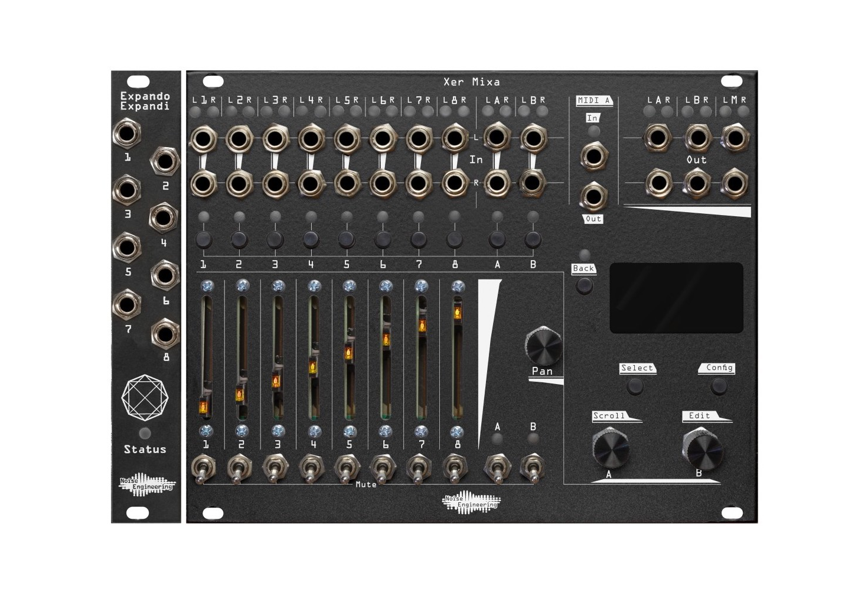Click Expando Expandi jack 8
Image resolution: width=868 pixels, height=608 pixels.
point(165,334)
